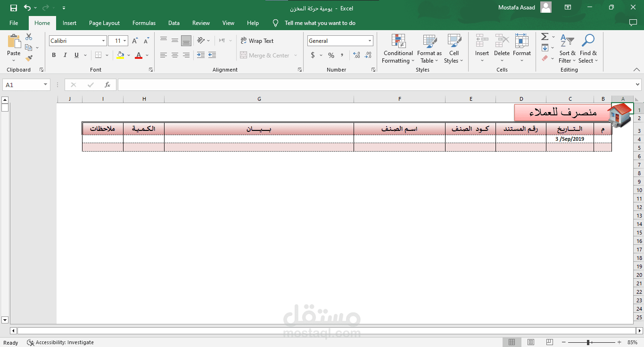This screenshot has width=644, height=347.
Task: Enable Wrap Text
Action: point(257,41)
